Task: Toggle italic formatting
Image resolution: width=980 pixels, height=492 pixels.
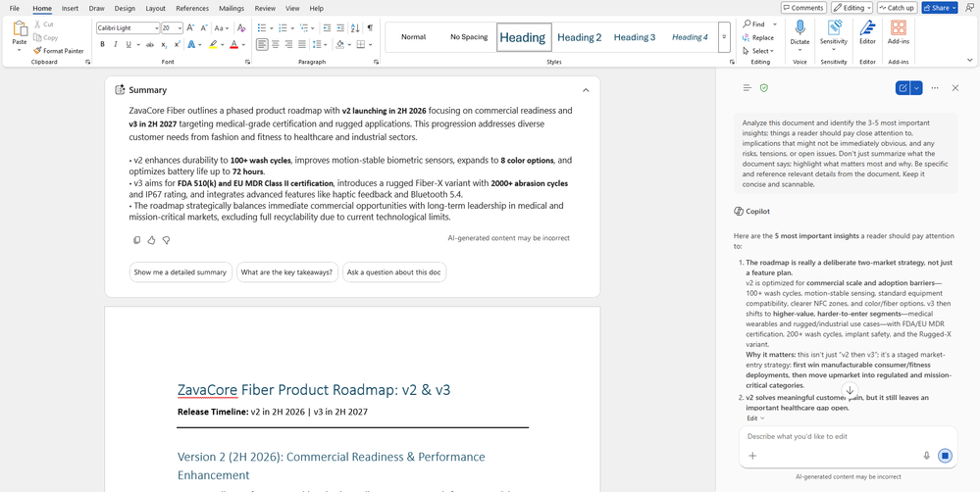Action: click(116, 44)
